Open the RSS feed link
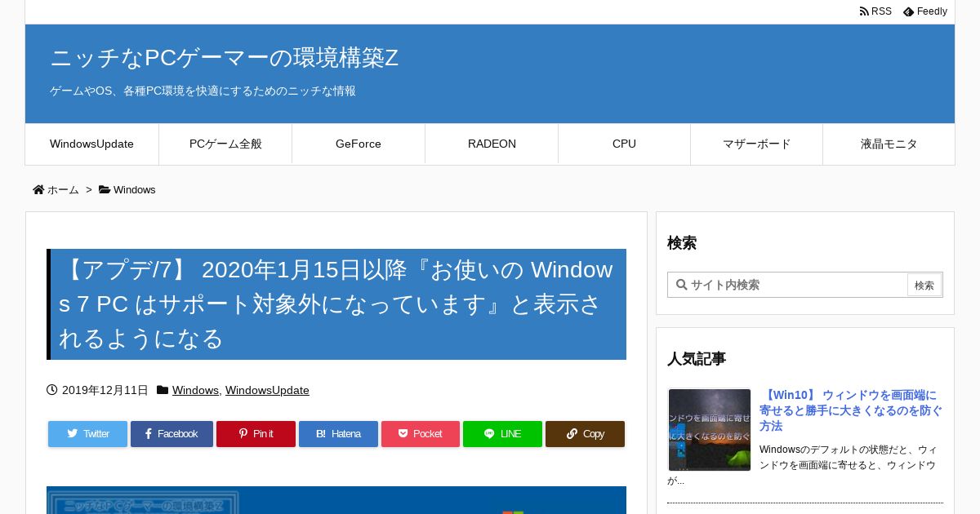This screenshot has width=980, height=514. (875, 11)
